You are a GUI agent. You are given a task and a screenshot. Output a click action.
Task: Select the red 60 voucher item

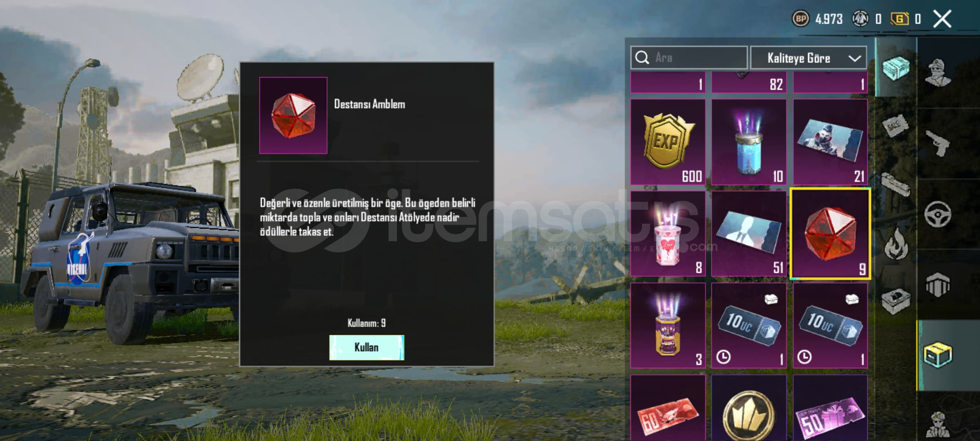[x=668, y=408]
